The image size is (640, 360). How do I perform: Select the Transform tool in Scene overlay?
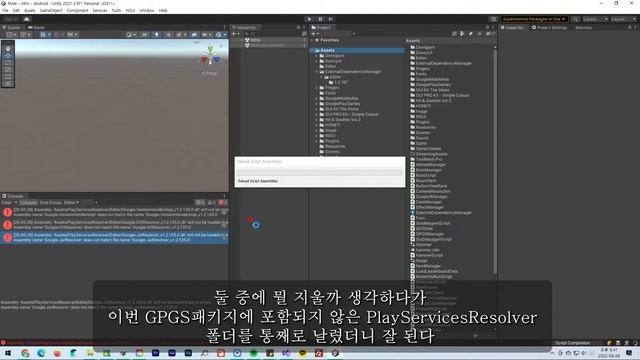[8, 83]
